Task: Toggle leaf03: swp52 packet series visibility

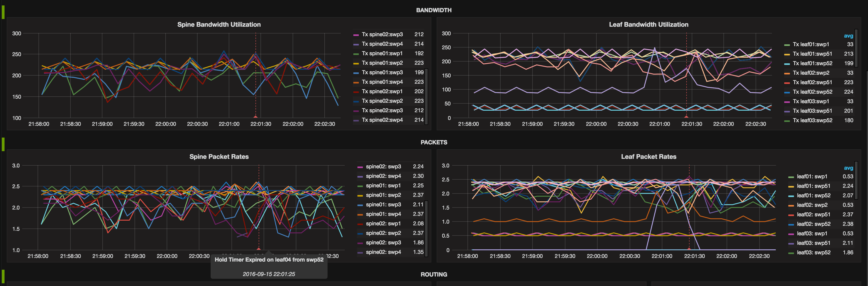Action: pos(813,253)
